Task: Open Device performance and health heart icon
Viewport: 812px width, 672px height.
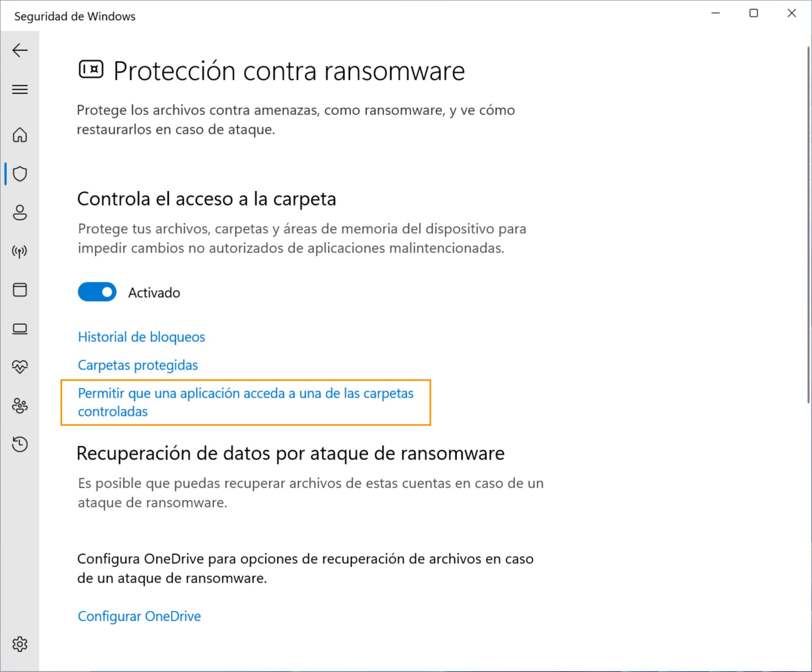Action: coord(20,366)
